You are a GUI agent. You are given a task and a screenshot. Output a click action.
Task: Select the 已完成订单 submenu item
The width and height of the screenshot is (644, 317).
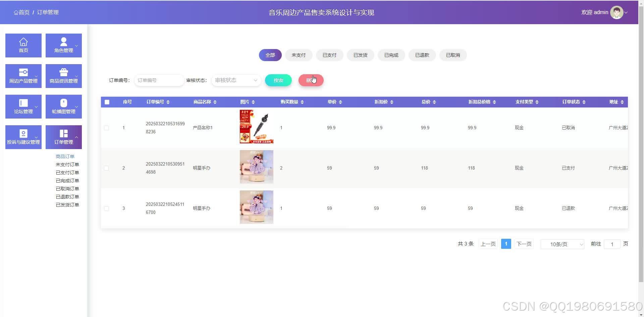click(67, 180)
